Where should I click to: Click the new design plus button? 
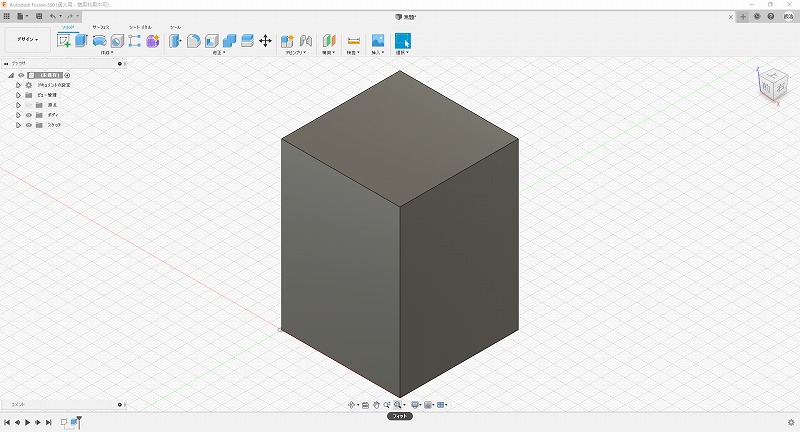742,17
